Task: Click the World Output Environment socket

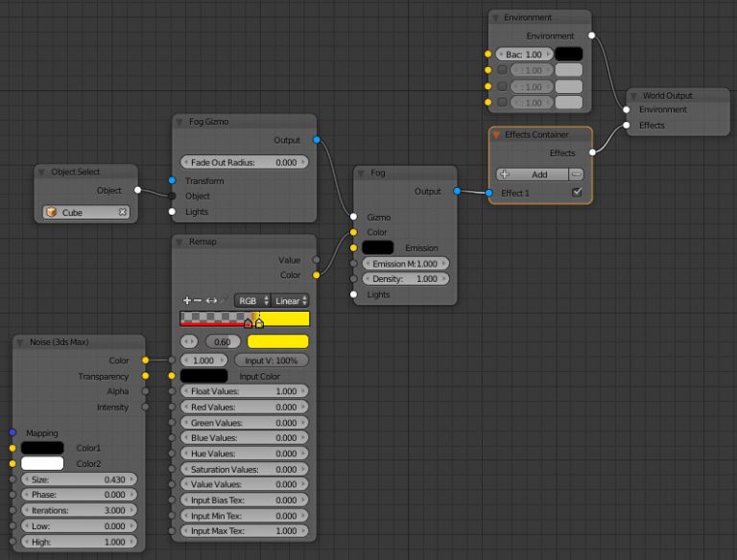Action: pyautogui.click(x=627, y=109)
